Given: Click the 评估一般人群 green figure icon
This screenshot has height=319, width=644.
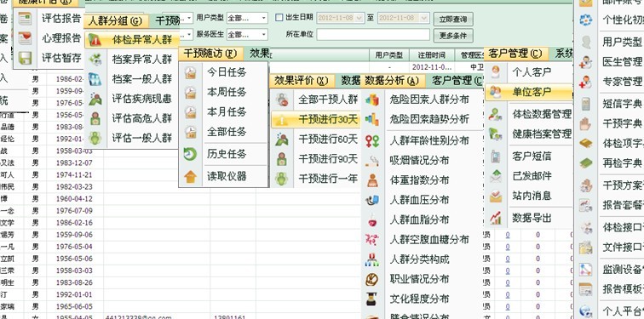Looking at the screenshot, I should pyautogui.click(x=95, y=138).
